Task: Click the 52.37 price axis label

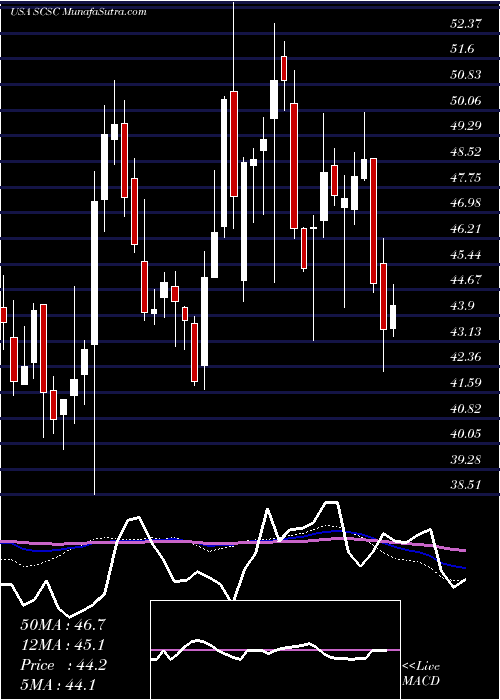Action: tap(466, 24)
